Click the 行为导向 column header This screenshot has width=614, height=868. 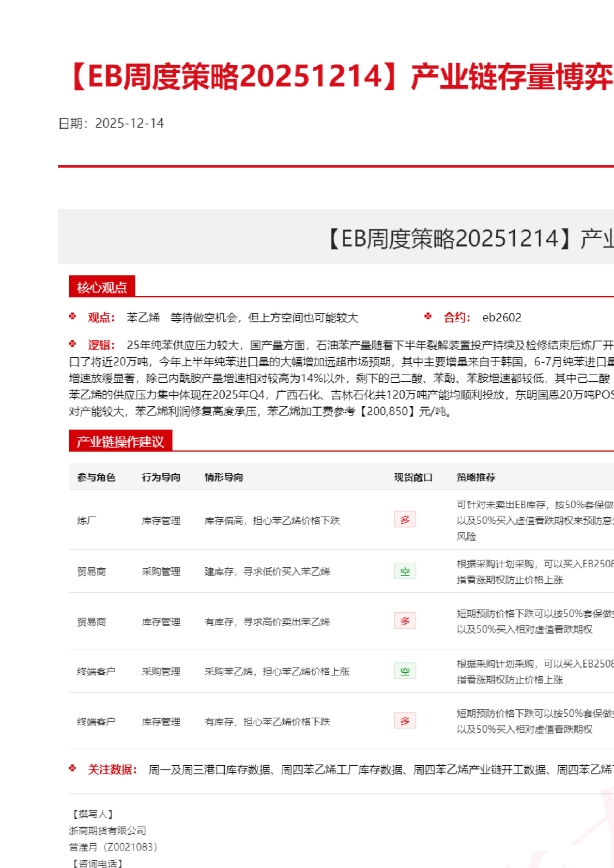coord(161,477)
